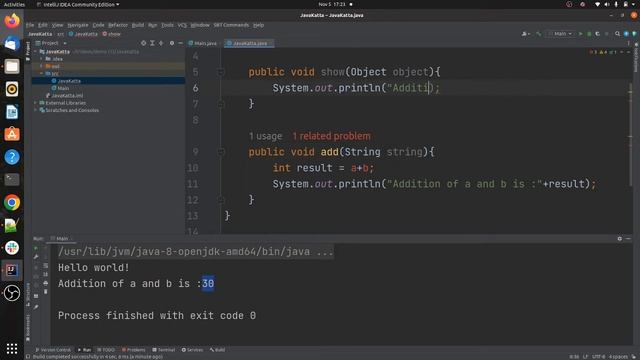Fold the add method at line 9
The image size is (640, 360).
pyautogui.click(x=221, y=152)
